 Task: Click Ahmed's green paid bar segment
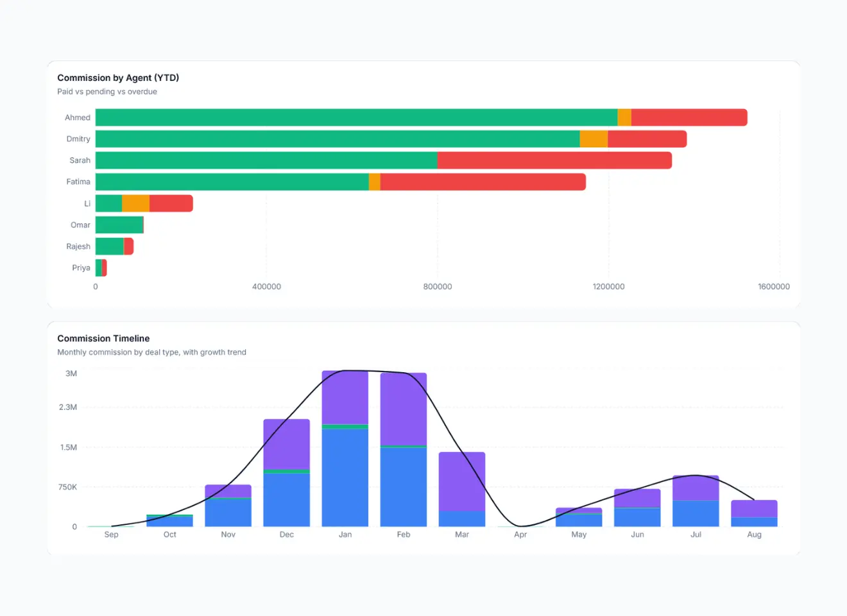point(357,117)
